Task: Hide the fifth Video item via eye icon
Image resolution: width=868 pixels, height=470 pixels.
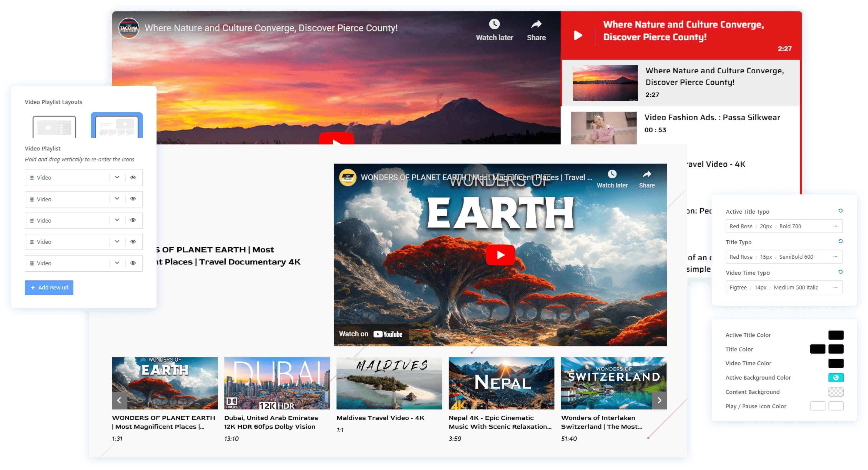Action: click(x=133, y=263)
